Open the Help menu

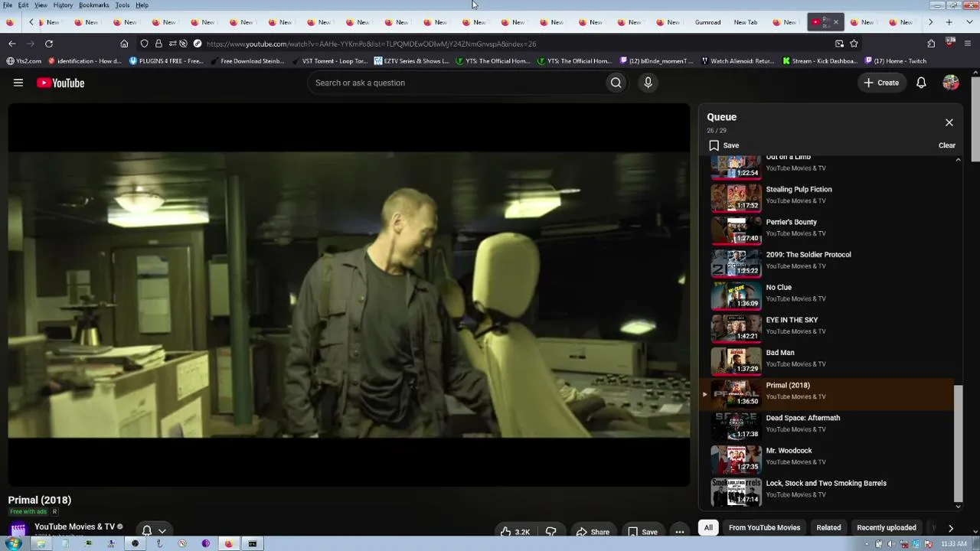[x=142, y=5]
